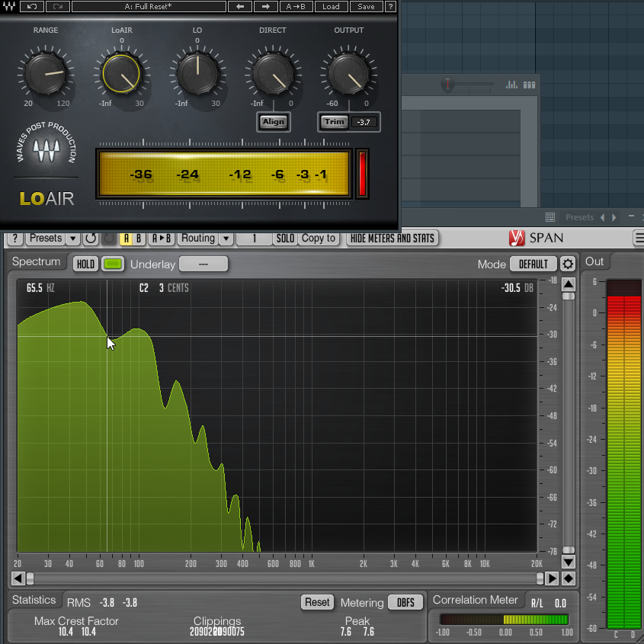
Task: Redo change in LoAir plugin toolbar
Action: [57, 6]
